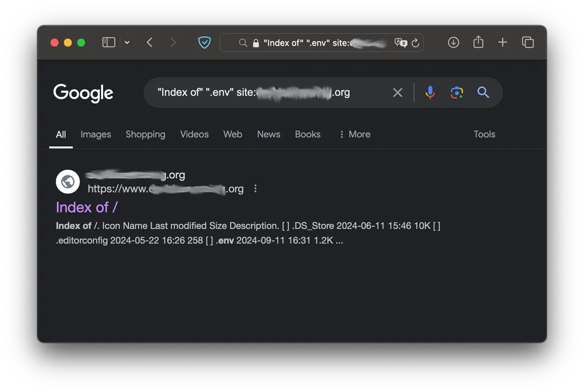Open a new tab with plus
Screen dimensions: 584x392
(x=502, y=43)
